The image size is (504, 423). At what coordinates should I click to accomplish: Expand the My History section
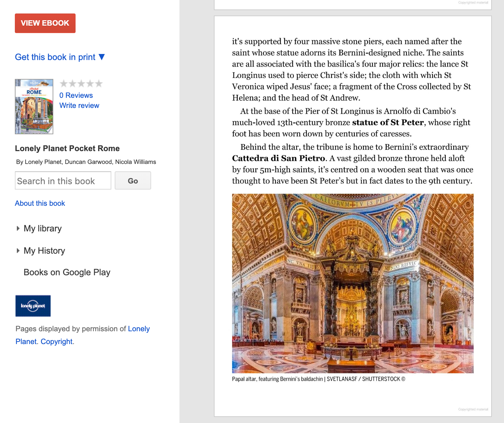point(44,251)
